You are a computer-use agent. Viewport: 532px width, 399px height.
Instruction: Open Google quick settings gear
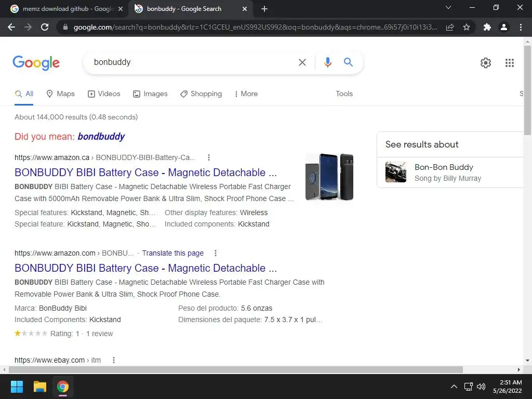click(486, 63)
